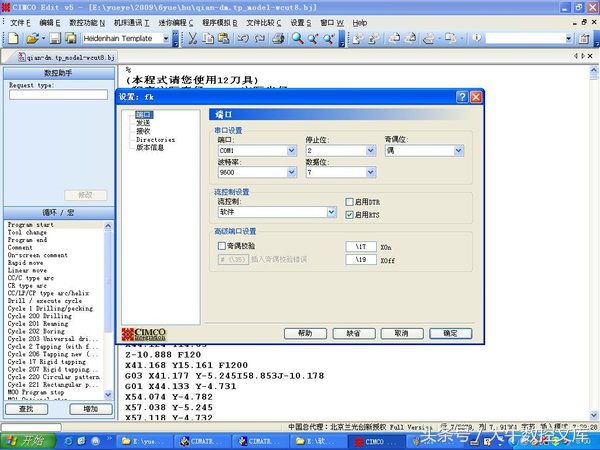The image size is (600, 450).
Task: Enable the 启用DTR checkbox
Action: tap(349, 202)
